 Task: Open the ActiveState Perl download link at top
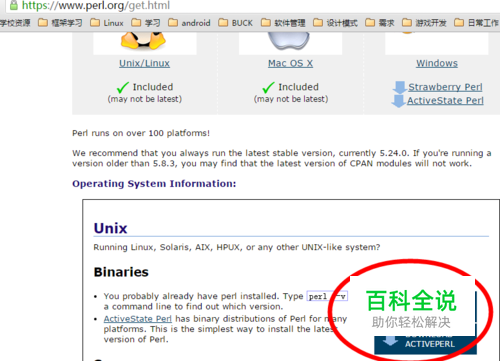coord(445,100)
